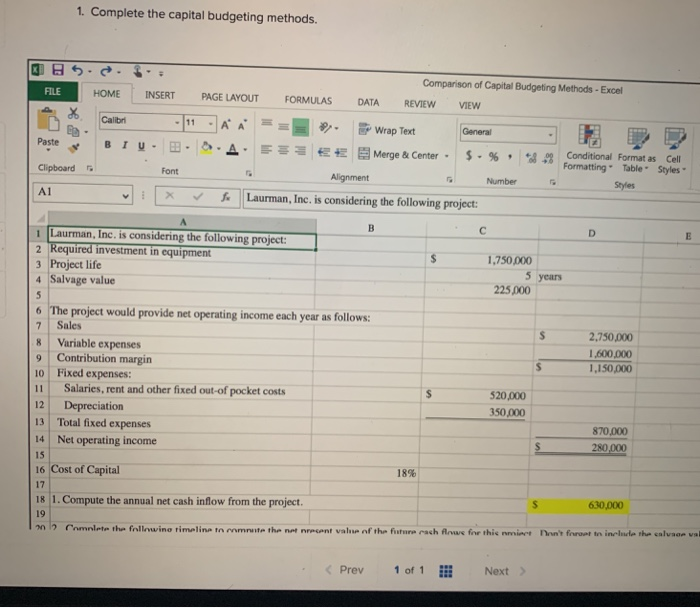The width and height of the screenshot is (700, 608).
Task: Switch to the DATA tab
Action: pos(368,103)
